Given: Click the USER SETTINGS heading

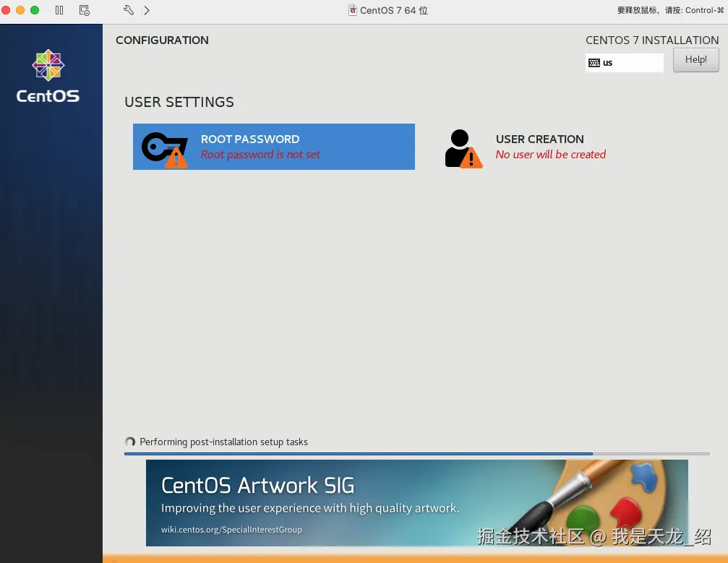Looking at the screenshot, I should pyautogui.click(x=179, y=102).
